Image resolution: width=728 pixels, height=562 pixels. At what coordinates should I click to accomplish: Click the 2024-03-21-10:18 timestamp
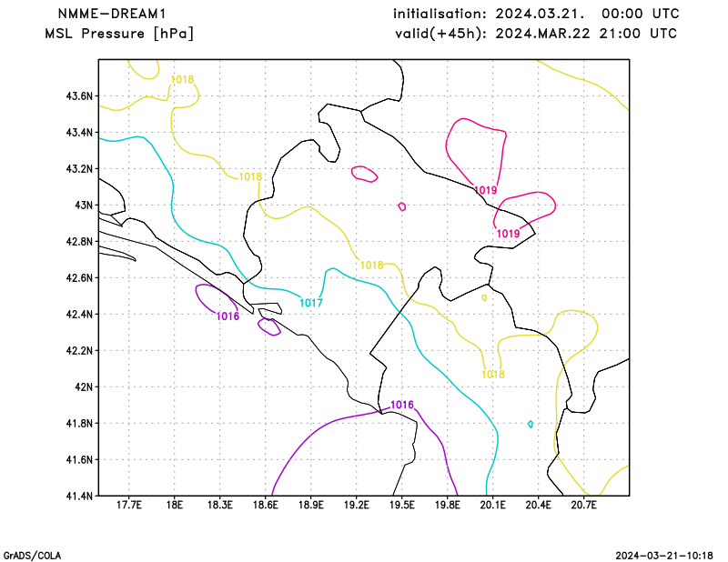pos(664,556)
